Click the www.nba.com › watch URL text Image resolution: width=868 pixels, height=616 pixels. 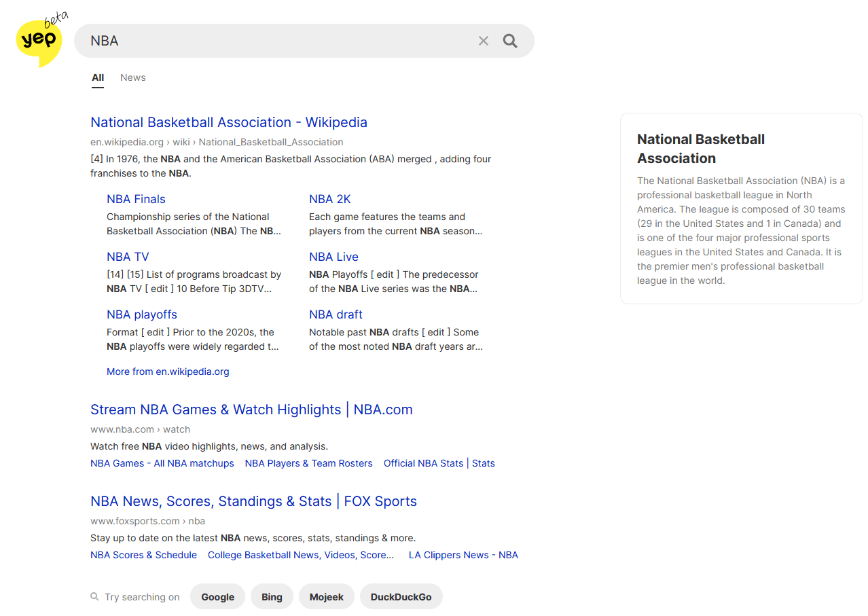pyautogui.click(x=140, y=429)
